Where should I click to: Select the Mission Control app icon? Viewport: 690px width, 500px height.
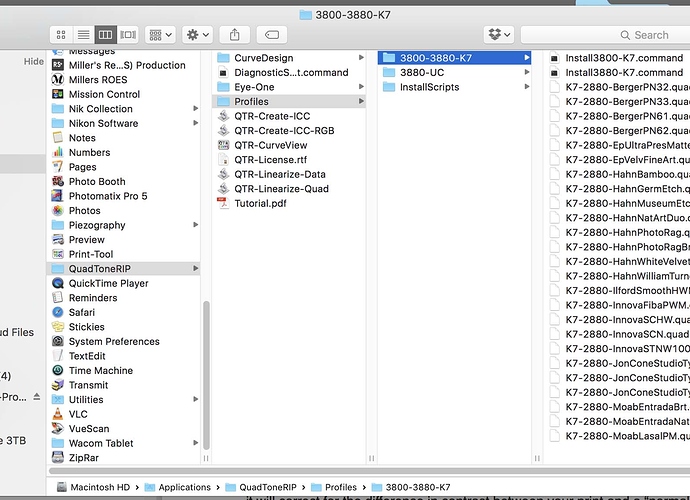pos(58,94)
